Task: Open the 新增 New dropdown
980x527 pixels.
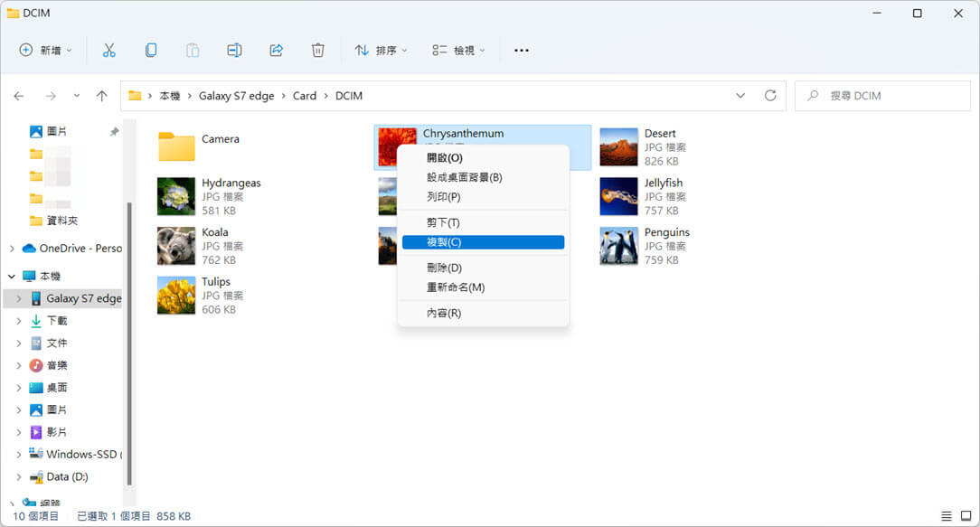Action: [x=45, y=51]
